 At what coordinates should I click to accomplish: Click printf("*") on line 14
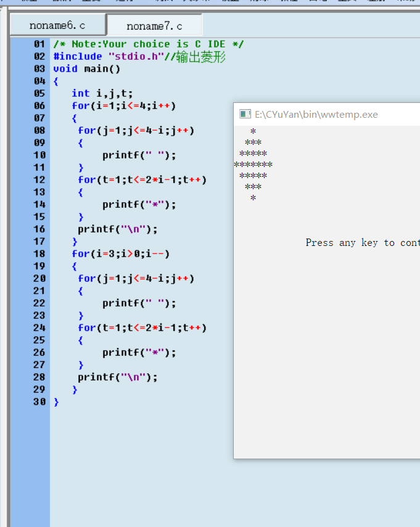139,205
